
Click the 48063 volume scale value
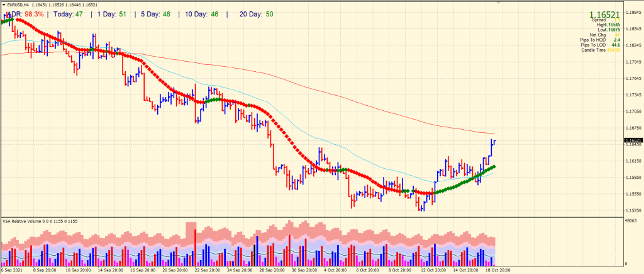[631, 221]
